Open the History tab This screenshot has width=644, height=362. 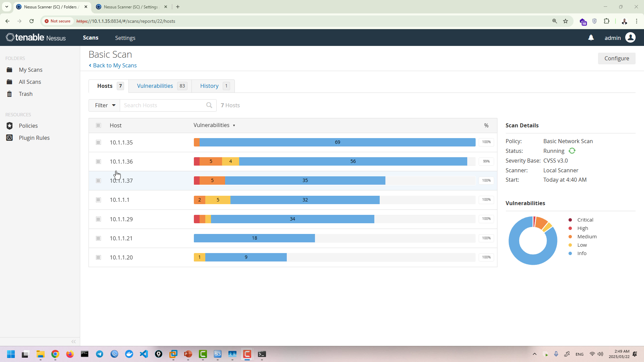pyautogui.click(x=209, y=86)
